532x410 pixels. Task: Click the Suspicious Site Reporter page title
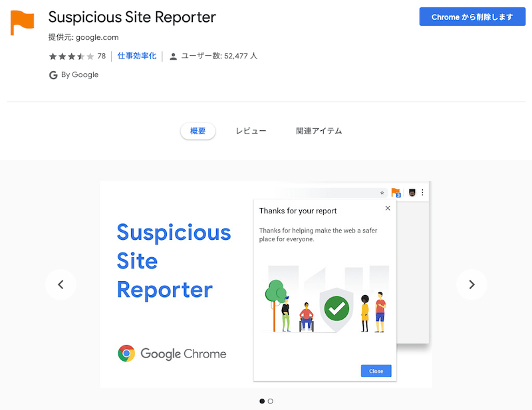click(x=132, y=17)
